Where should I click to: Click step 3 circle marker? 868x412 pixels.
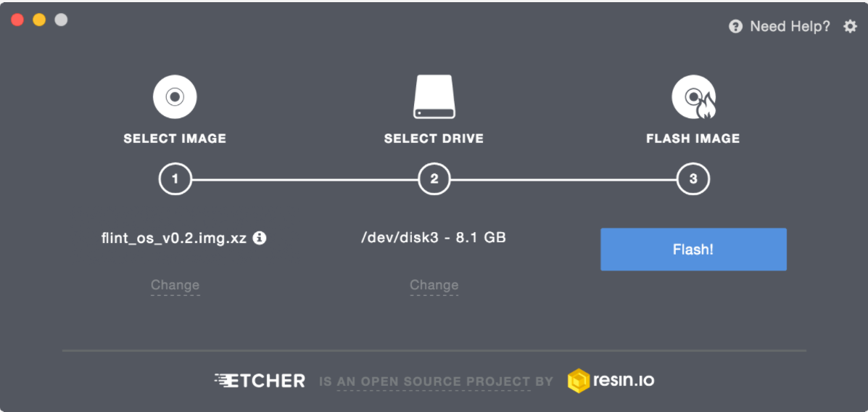[x=693, y=179]
